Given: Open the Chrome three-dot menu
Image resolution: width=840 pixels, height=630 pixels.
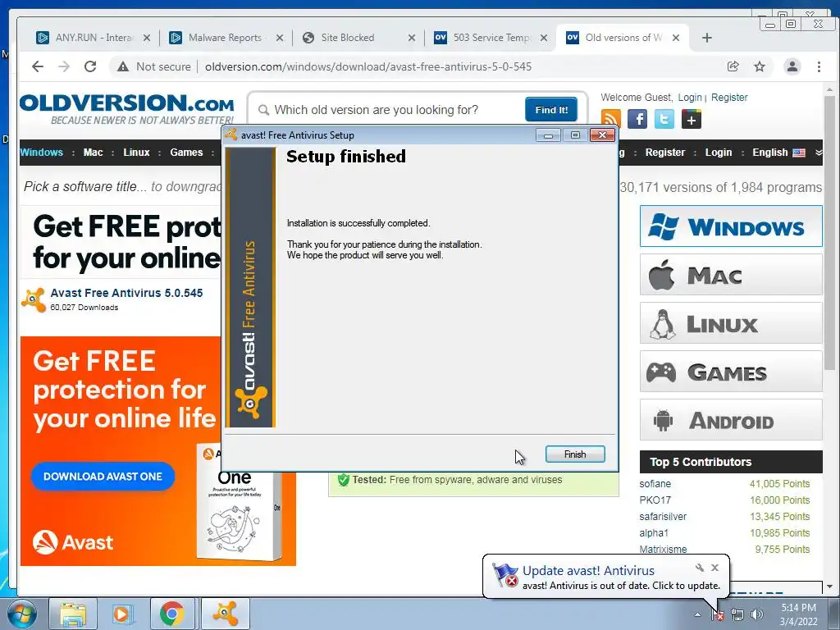Looking at the screenshot, I should pos(819,66).
